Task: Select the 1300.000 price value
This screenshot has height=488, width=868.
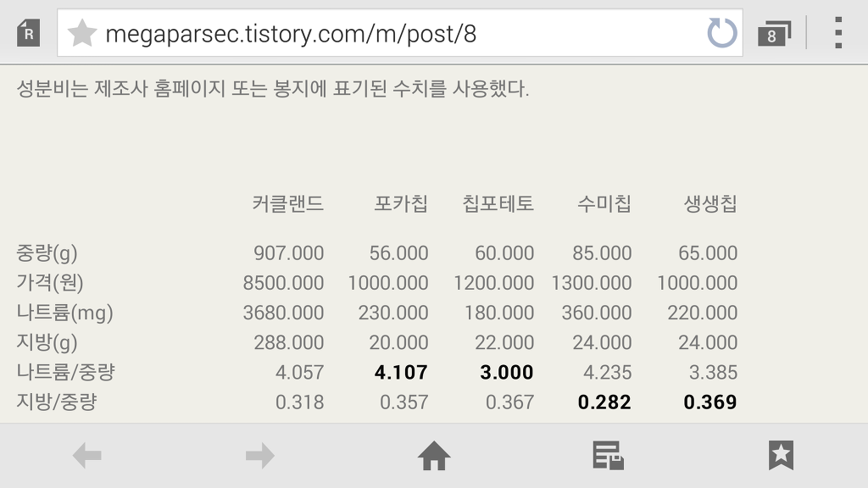Action: pyautogui.click(x=591, y=283)
